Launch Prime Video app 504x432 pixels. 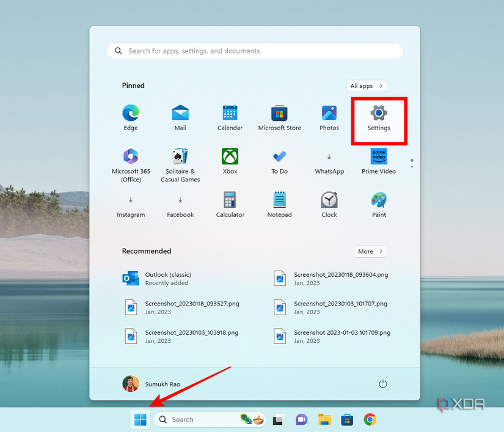[379, 161]
